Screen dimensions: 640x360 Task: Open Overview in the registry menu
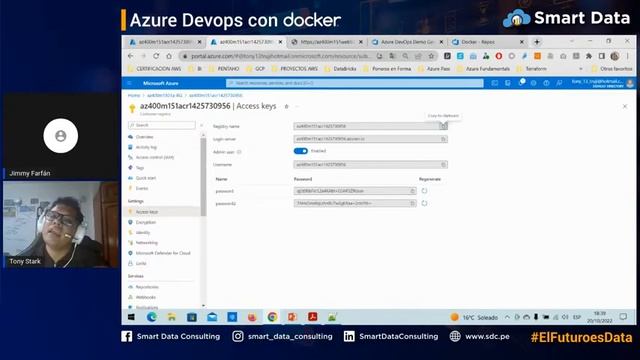tap(144, 137)
